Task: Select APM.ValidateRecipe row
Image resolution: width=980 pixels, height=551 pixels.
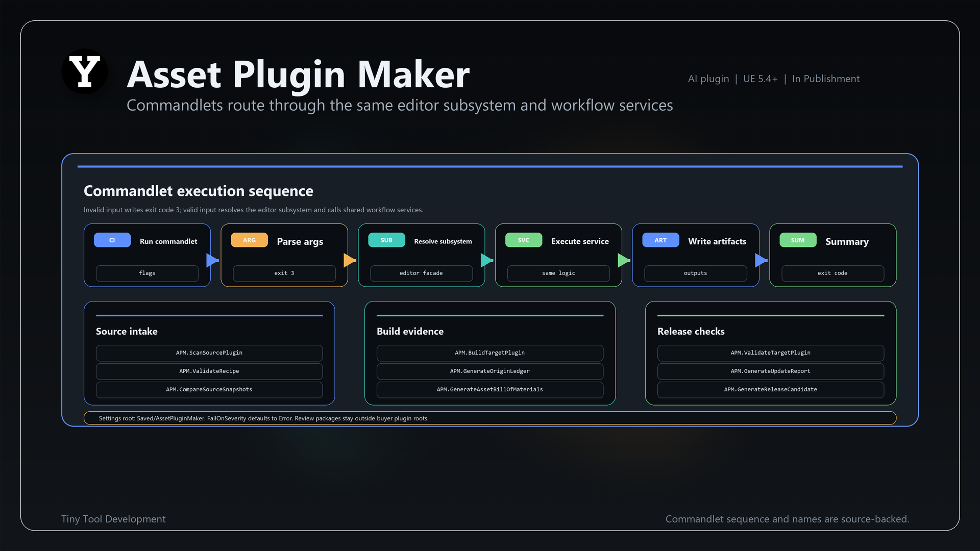Action: point(209,371)
